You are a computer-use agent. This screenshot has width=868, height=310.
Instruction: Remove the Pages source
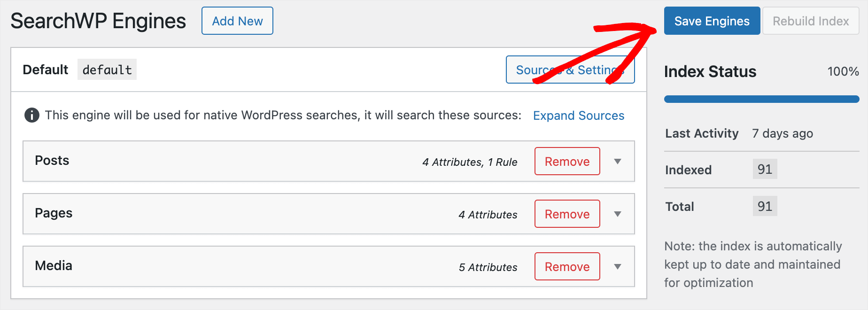[x=567, y=214]
